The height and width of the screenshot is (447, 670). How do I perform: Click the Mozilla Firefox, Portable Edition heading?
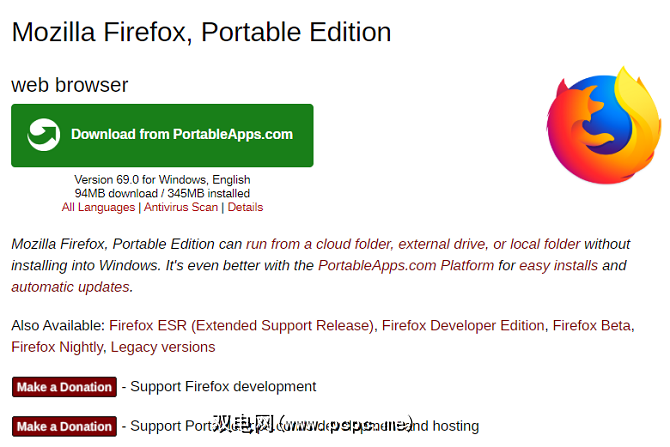click(201, 32)
